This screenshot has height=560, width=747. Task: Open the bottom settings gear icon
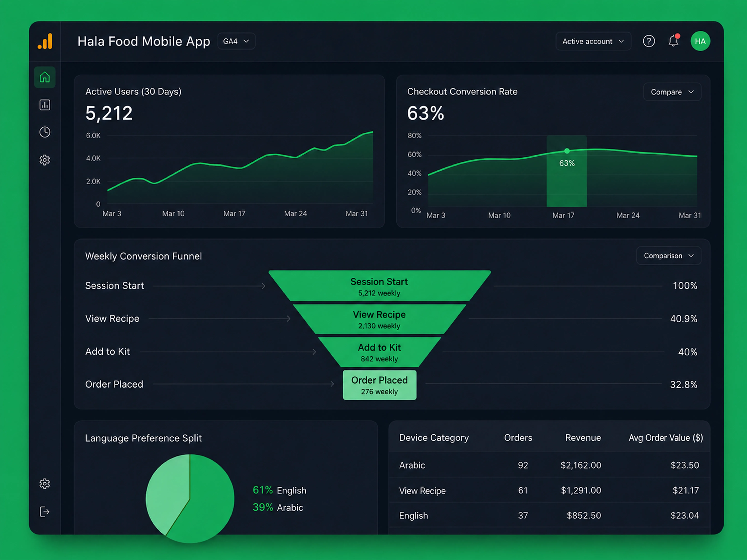click(x=45, y=484)
